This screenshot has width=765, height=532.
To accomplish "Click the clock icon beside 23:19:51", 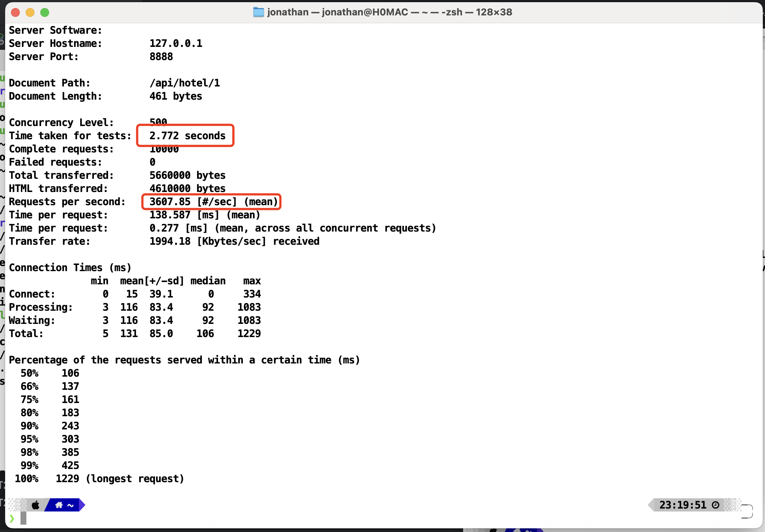I will (x=715, y=505).
